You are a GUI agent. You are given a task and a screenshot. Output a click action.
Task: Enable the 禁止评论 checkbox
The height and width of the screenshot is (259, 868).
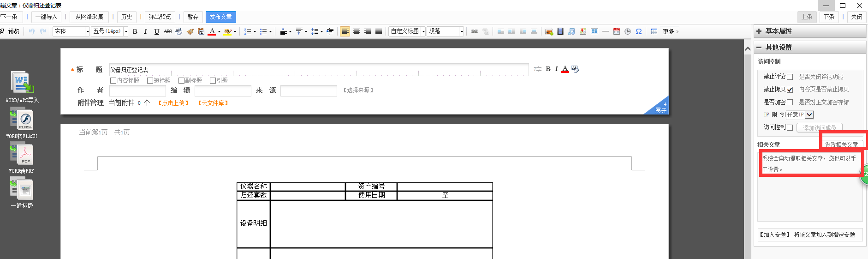790,77
